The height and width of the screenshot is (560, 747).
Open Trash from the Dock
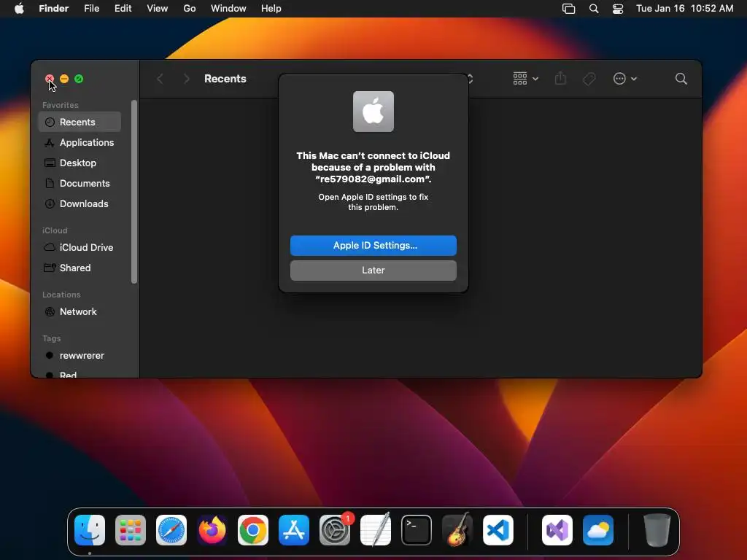point(657,530)
